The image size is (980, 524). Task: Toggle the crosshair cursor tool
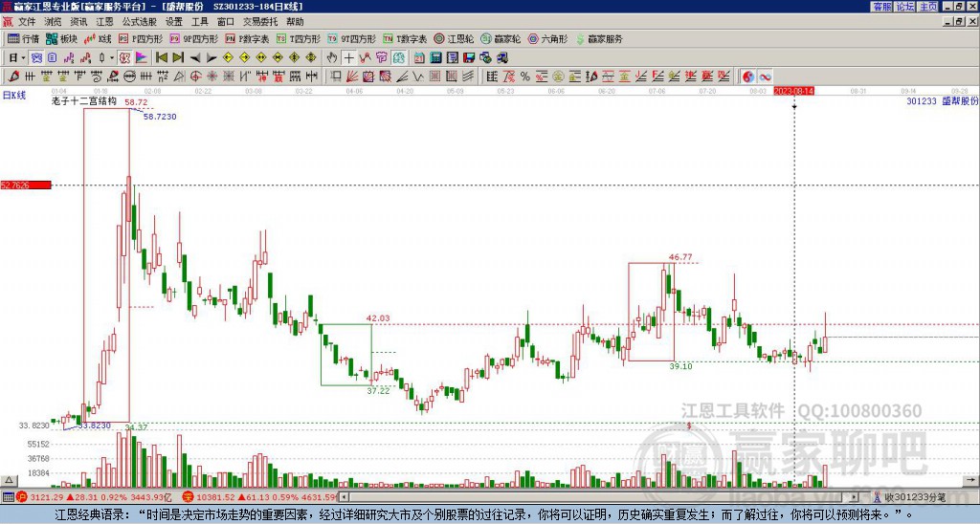(x=348, y=58)
